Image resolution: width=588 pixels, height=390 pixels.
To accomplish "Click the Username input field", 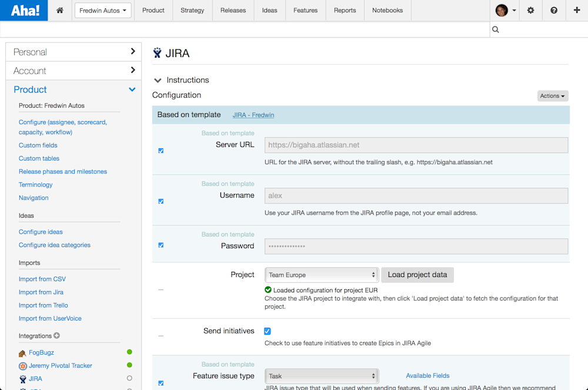I will click(x=416, y=196).
